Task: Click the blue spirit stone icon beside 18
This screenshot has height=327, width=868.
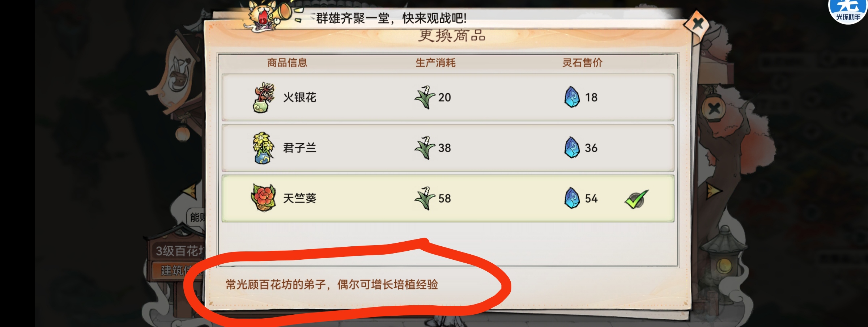Action: click(572, 97)
